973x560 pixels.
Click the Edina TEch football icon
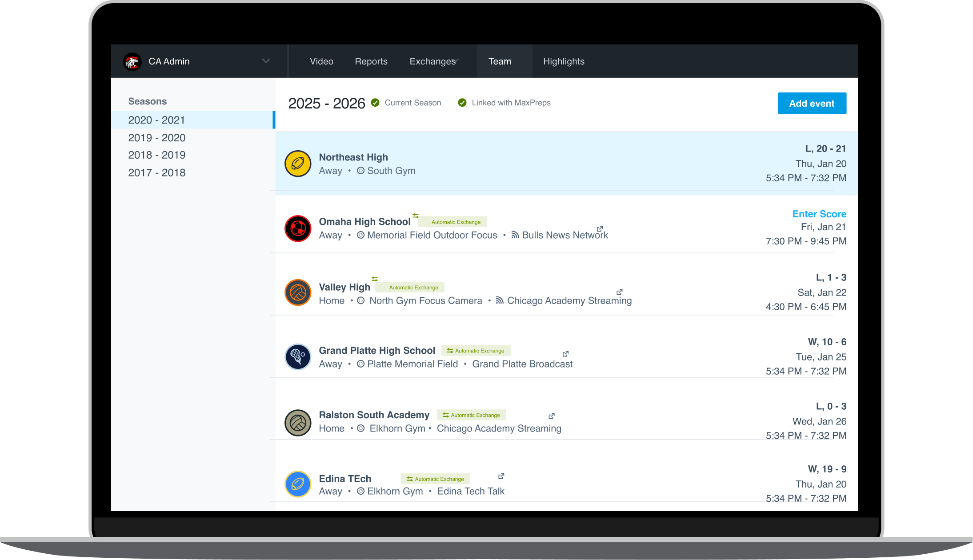click(297, 484)
